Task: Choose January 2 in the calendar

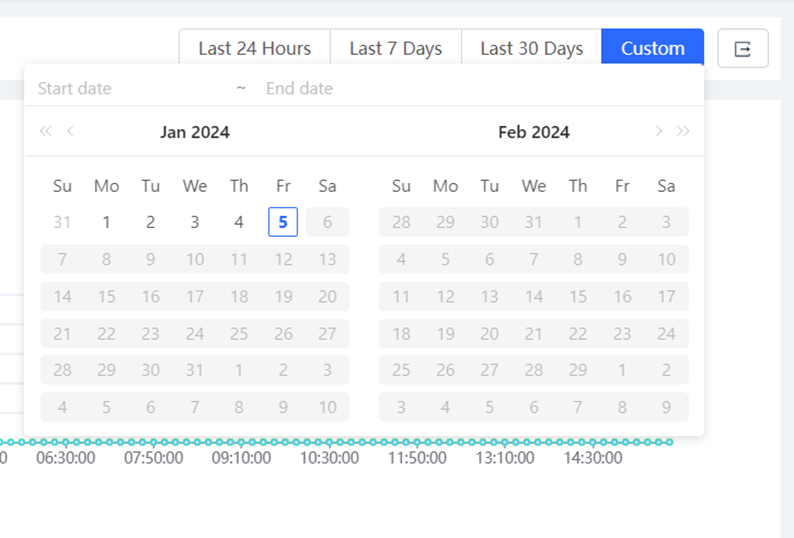Action: [150, 222]
